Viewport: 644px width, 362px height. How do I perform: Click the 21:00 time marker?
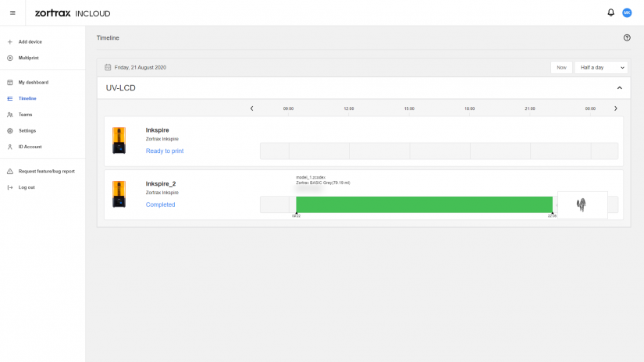pyautogui.click(x=530, y=108)
